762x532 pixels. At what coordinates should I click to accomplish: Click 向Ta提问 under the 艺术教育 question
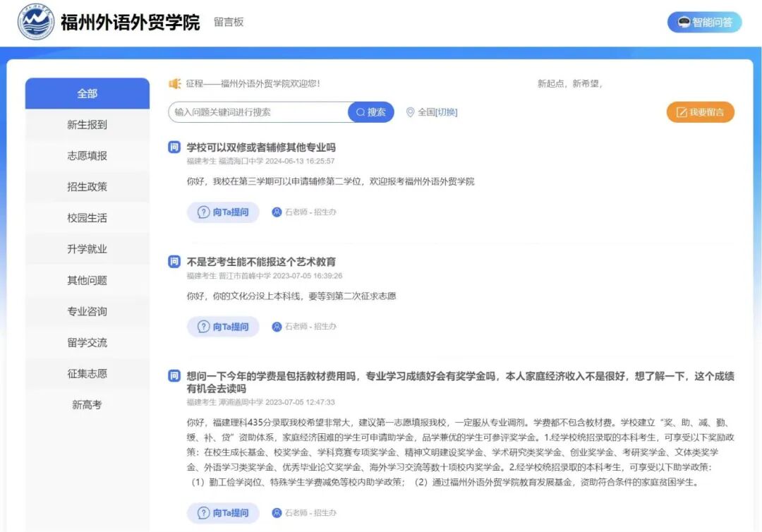pyautogui.click(x=223, y=327)
